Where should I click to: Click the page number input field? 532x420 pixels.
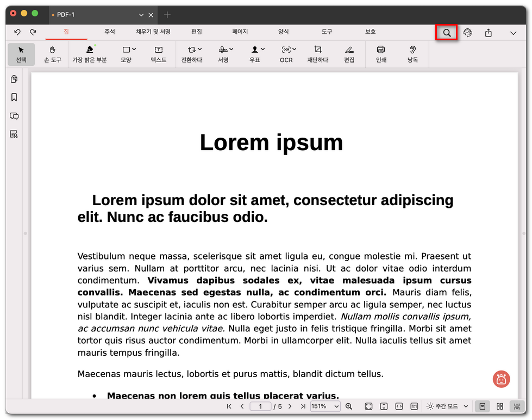(261, 406)
